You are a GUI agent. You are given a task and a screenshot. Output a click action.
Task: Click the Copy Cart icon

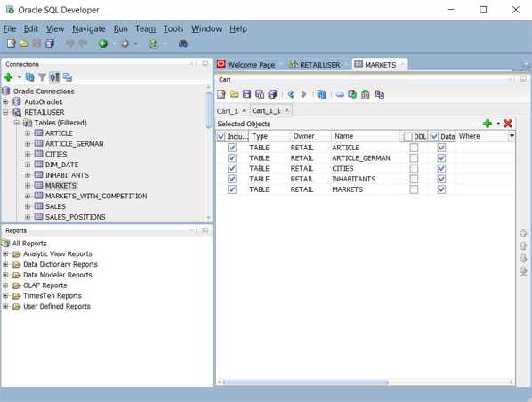[x=380, y=94]
